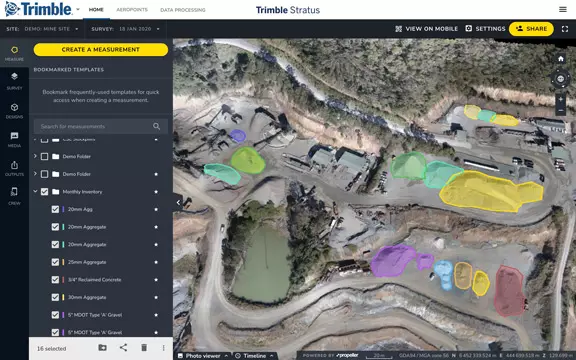
Task: Collapse the left measurement panel
Action: click(178, 202)
